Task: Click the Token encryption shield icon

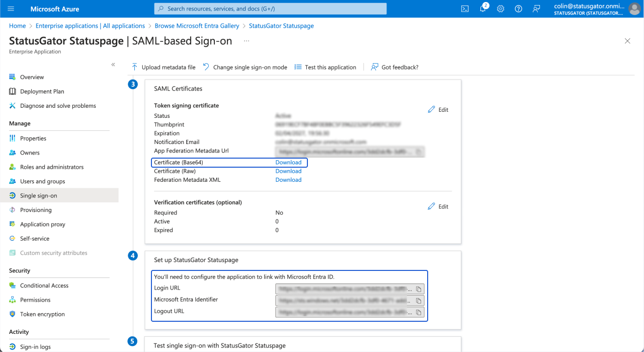Action: [13, 314]
